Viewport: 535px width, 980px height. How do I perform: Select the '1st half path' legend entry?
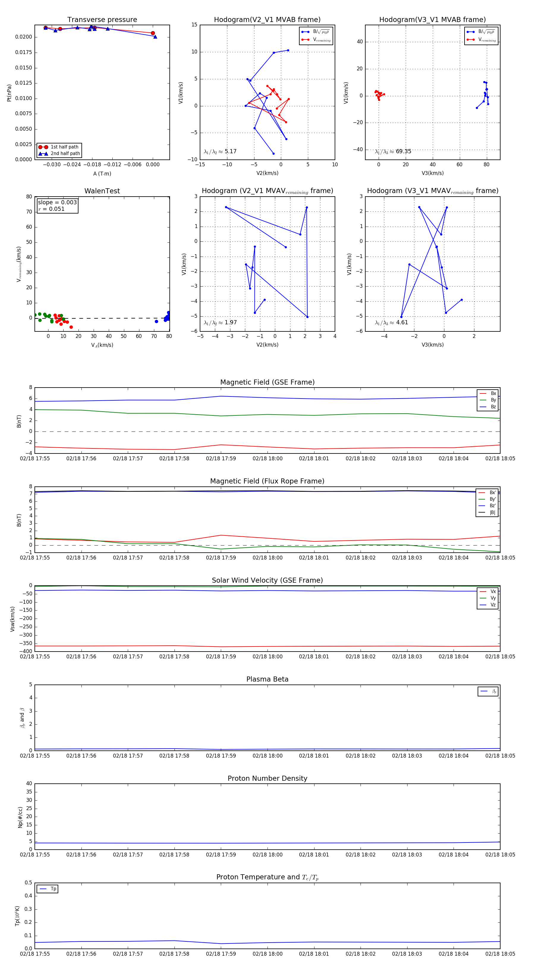(x=59, y=147)
